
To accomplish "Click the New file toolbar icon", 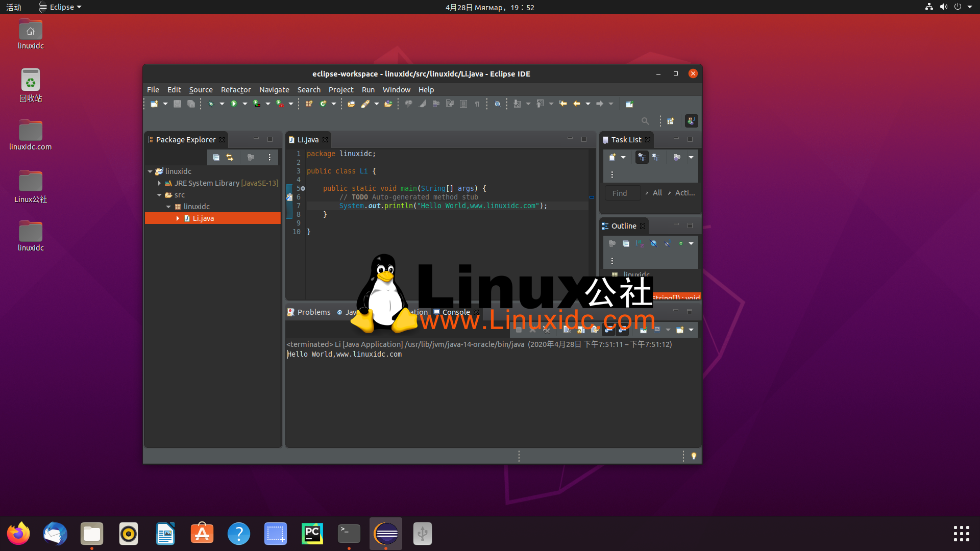I will [154, 104].
